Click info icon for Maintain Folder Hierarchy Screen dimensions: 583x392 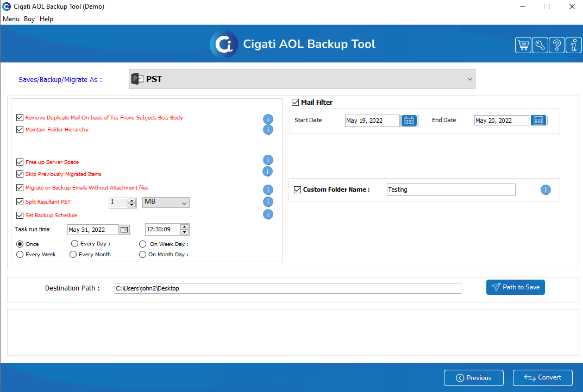click(x=268, y=129)
